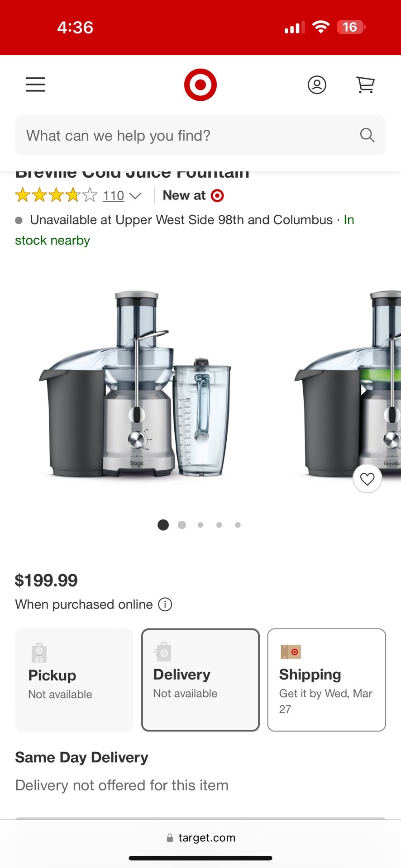Tap the search magnifier icon
Image resolution: width=401 pixels, height=868 pixels.
[x=367, y=135]
